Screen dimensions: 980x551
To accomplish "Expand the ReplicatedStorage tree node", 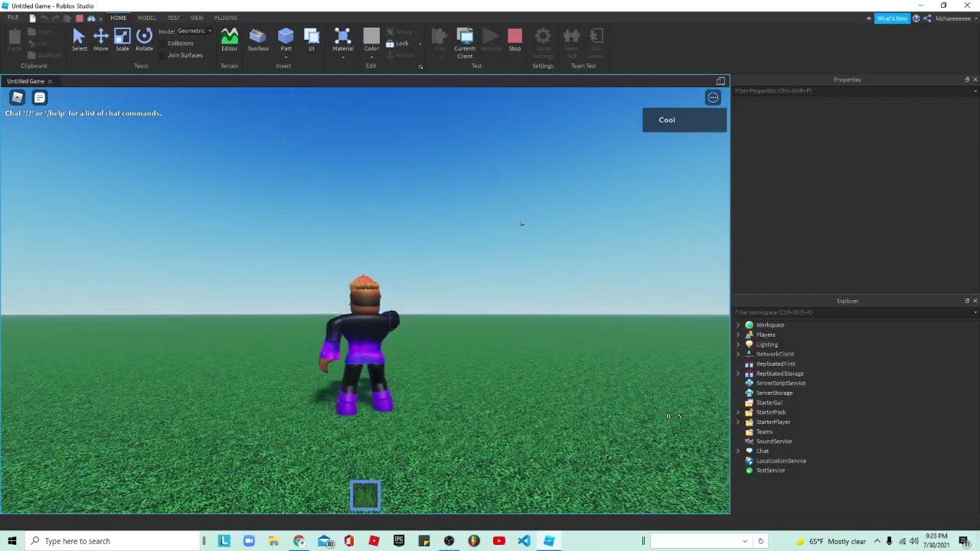I will pos(738,373).
